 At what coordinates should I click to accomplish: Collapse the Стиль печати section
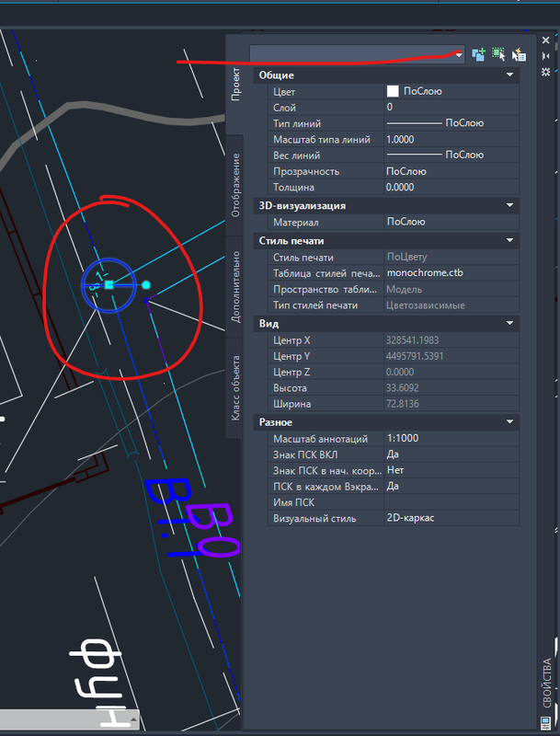(509, 240)
